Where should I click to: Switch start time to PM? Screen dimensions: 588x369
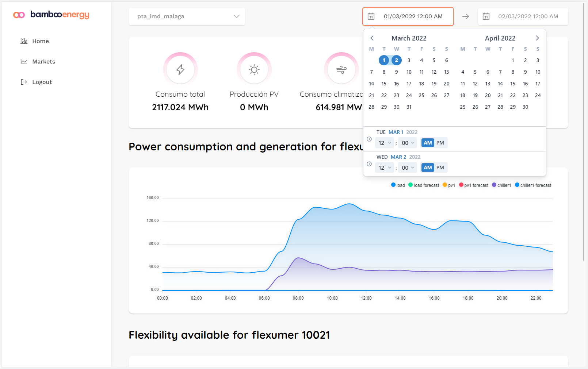pos(440,143)
